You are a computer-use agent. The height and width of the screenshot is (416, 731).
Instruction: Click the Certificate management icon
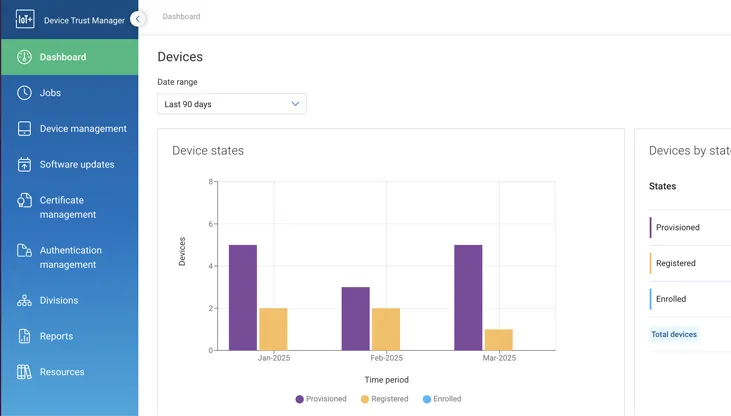click(24, 201)
